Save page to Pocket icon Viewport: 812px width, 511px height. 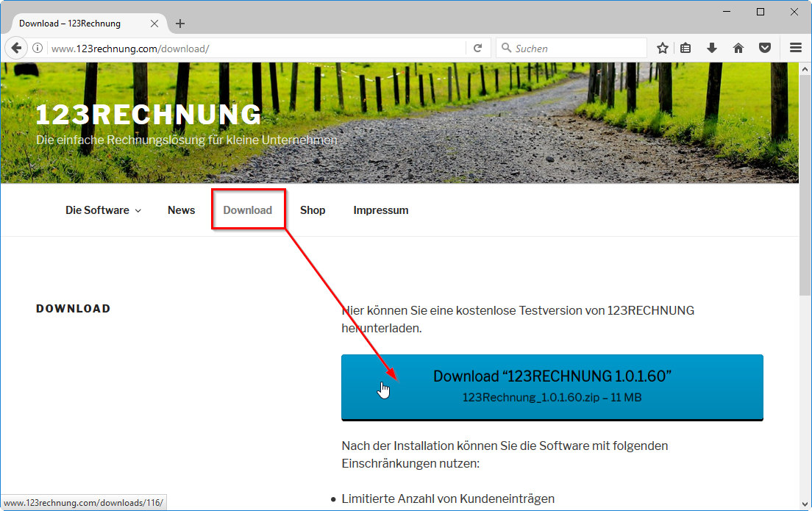[765, 48]
